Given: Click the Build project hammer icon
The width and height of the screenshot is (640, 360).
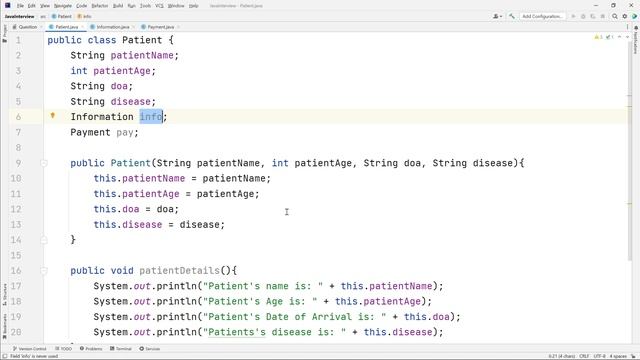Looking at the screenshot, I should [512, 16].
